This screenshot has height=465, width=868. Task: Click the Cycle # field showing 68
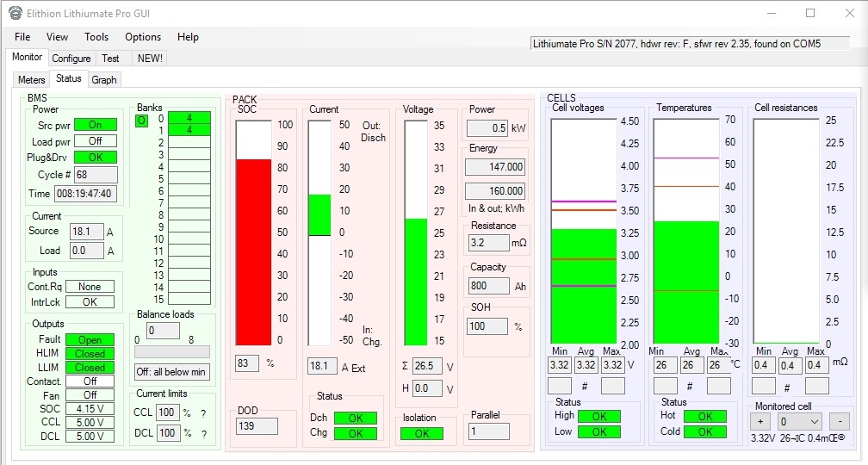[96, 175]
